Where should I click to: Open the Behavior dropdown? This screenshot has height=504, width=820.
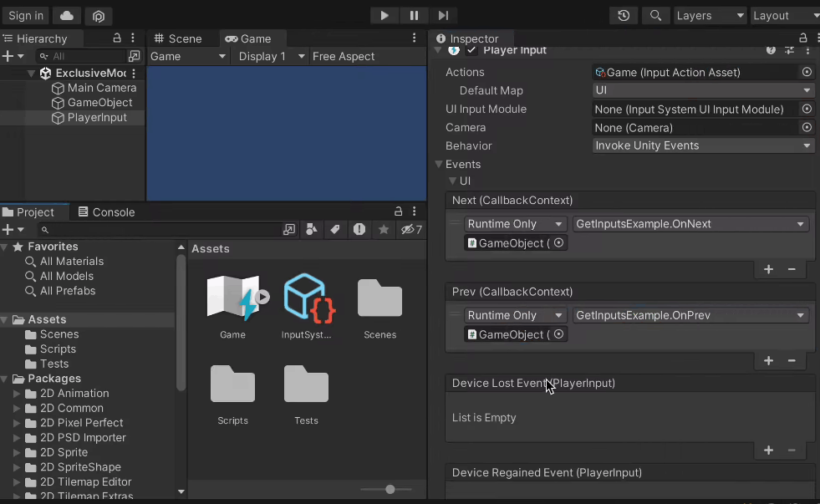pyautogui.click(x=703, y=145)
